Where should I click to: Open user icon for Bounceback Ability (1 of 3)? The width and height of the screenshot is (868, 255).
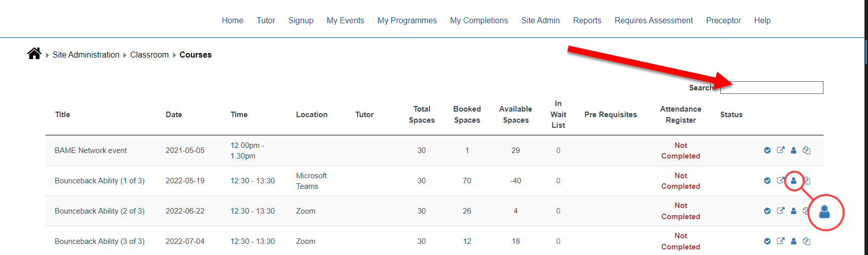click(x=794, y=181)
